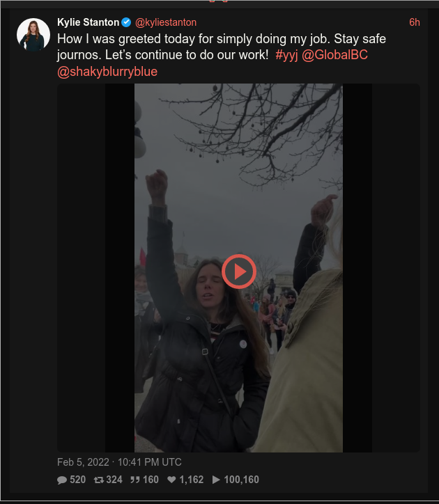The height and width of the screenshot is (504, 439).
Task: Click the 1,162 likes count
Action: (191, 480)
